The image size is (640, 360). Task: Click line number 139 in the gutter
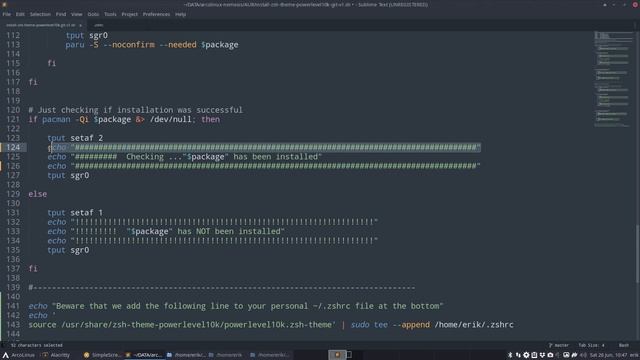click(x=13, y=287)
